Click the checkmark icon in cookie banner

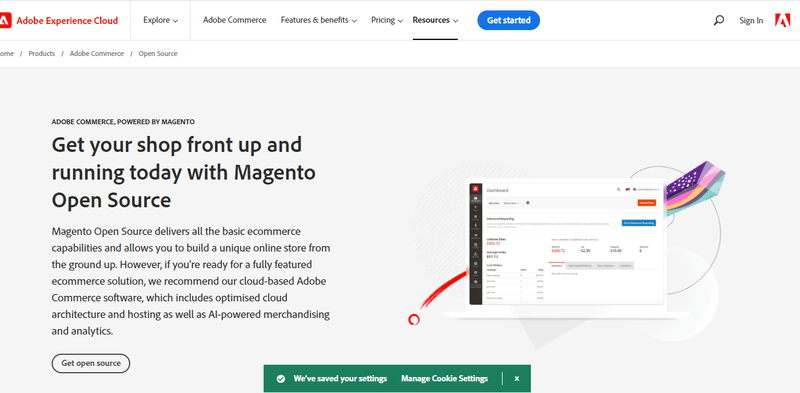281,379
